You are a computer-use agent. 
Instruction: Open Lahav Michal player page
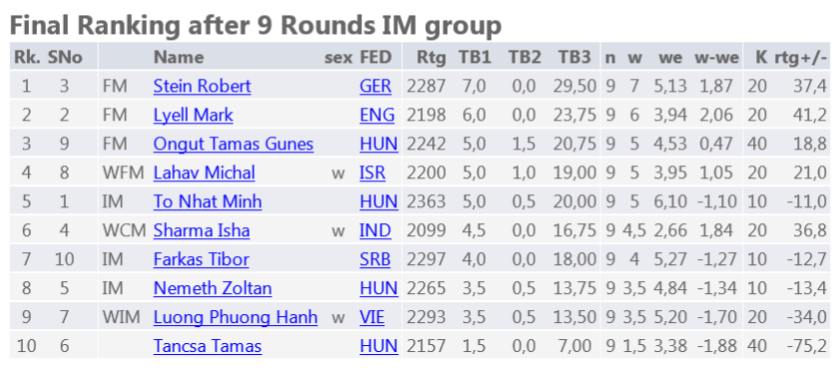(x=204, y=173)
